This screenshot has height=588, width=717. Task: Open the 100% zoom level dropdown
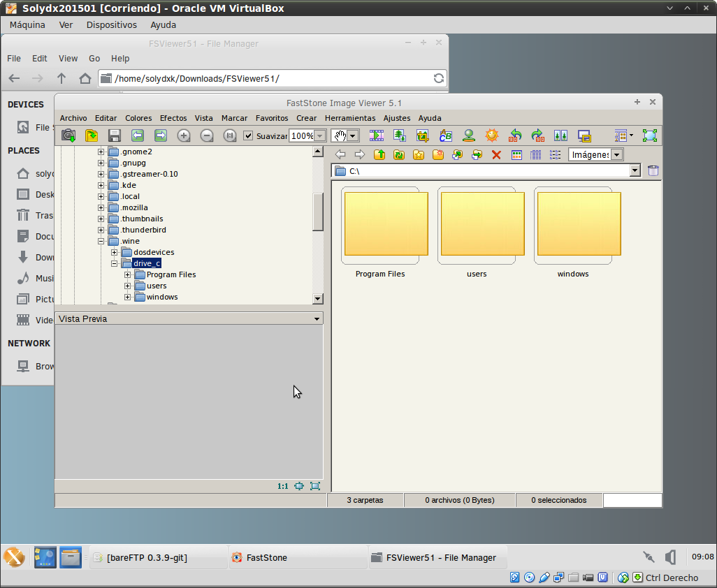point(319,135)
